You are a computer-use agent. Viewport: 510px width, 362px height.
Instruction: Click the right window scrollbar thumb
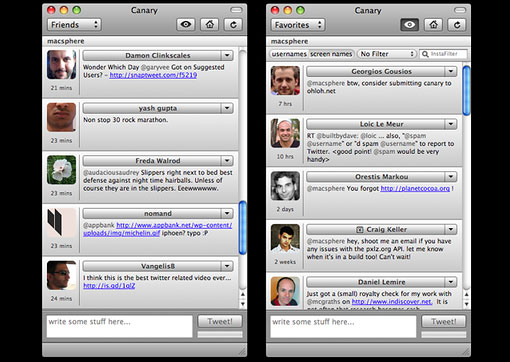pyautogui.click(x=466, y=91)
